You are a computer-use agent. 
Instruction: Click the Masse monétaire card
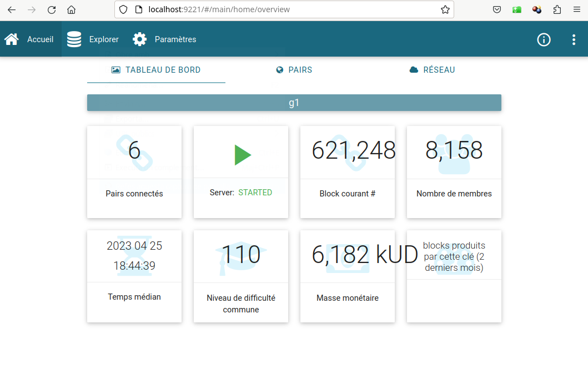347,276
